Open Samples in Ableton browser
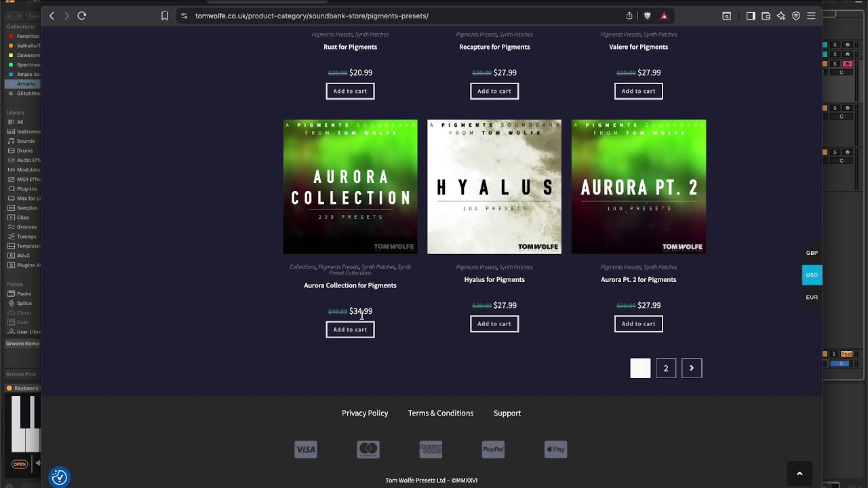The height and width of the screenshot is (488, 868). pos(22,208)
